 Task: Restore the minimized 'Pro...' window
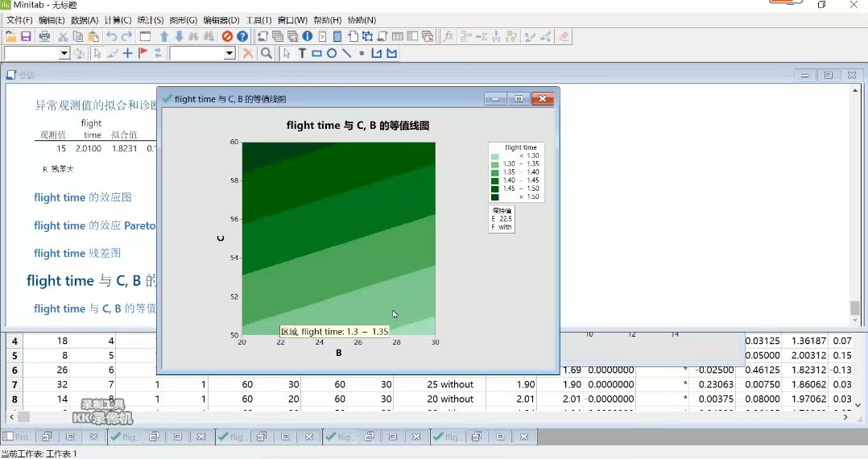click(x=47, y=436)
